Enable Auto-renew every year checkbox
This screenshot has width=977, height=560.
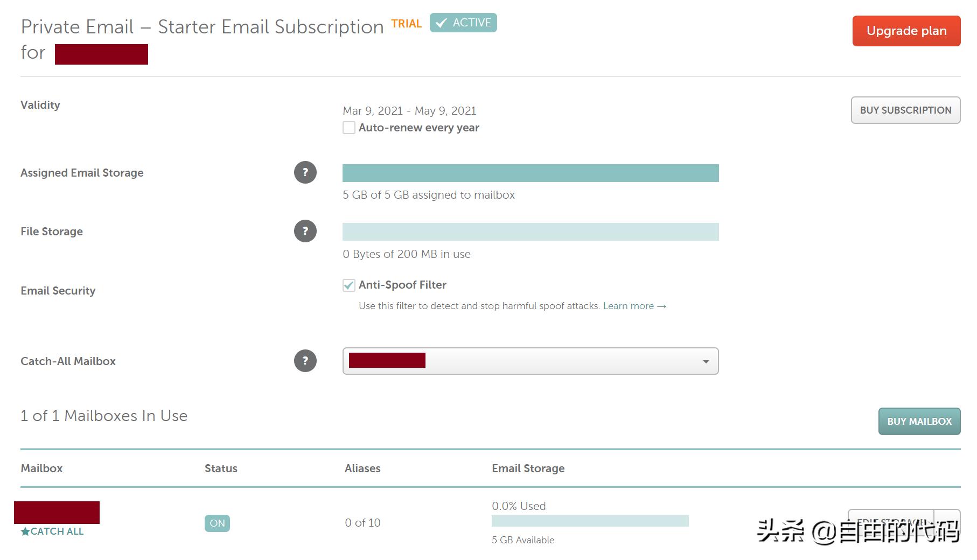point(349,128)
